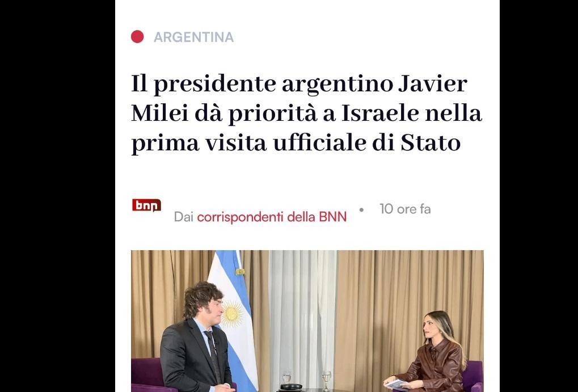The width and height of the screenshot is (578, 392).
Task: Click the bullet separator before timestamp
Action: [x=362, y=210]
